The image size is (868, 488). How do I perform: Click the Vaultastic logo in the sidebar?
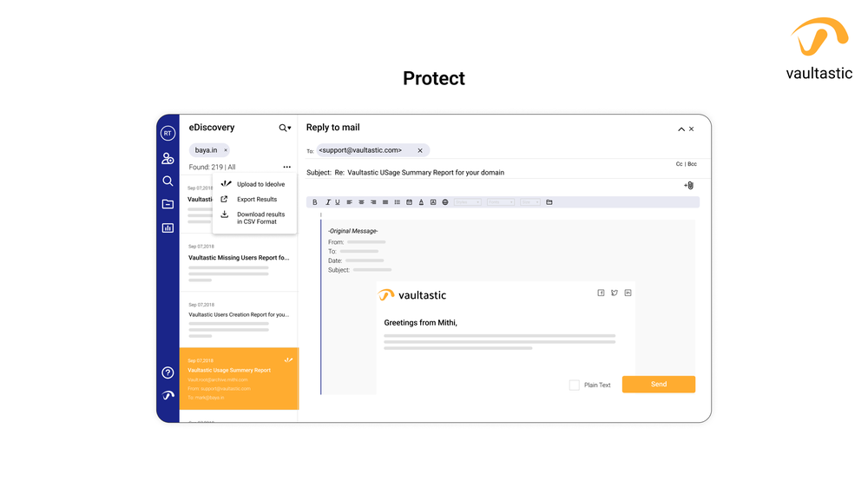(168, 395)
